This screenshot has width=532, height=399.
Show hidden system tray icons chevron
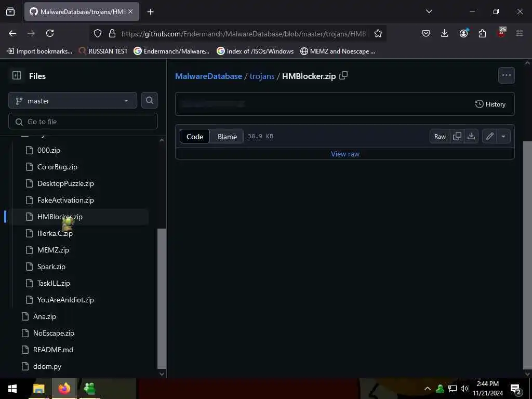pyautogui.click(x=428, y=389)
